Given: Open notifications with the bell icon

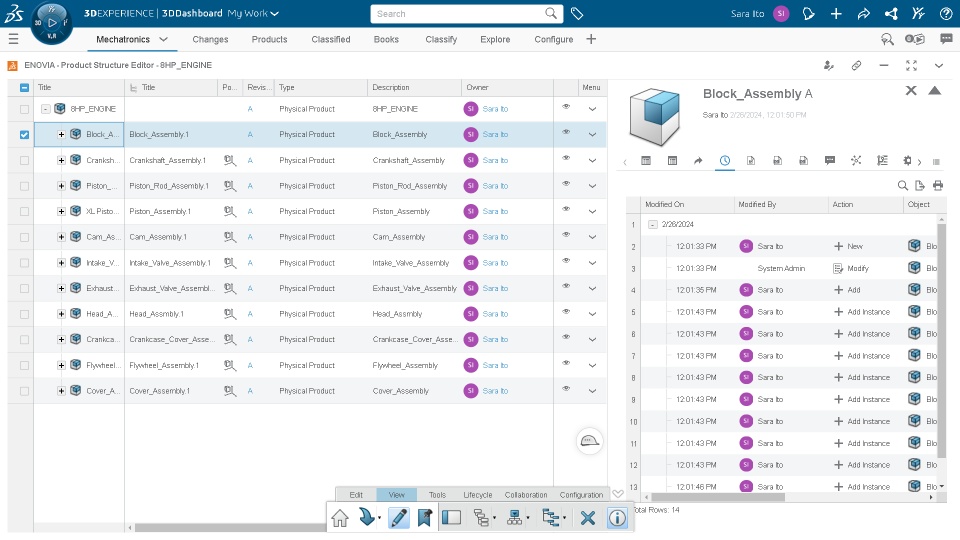Looking at the screenshot, I should click(x=809, y=14).
